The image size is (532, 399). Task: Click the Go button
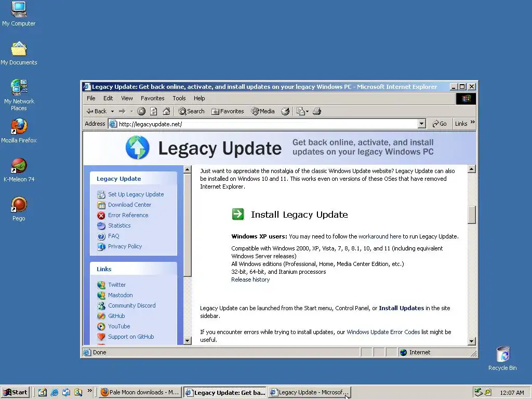coord(440,124)
